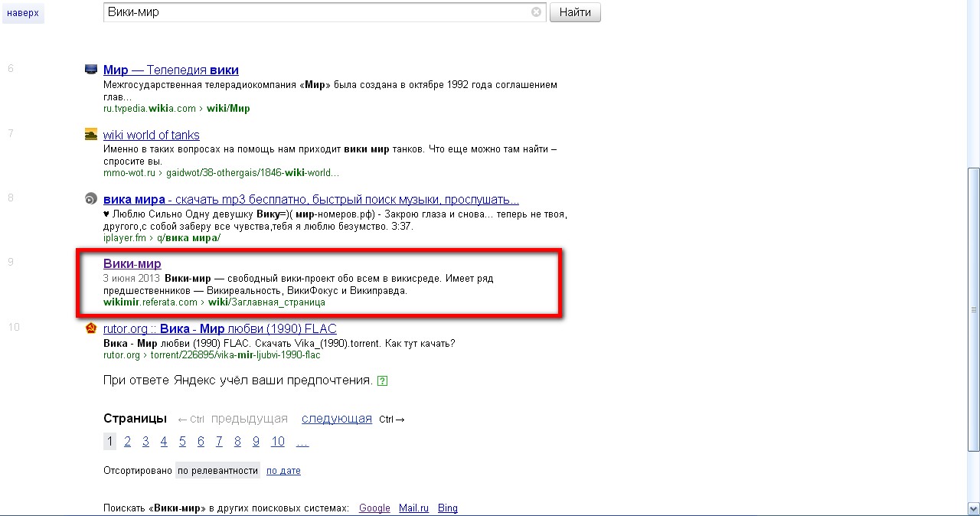Clear the search field with the X icon
Screen dimensions: 980x516
click(x=536, y=12)
